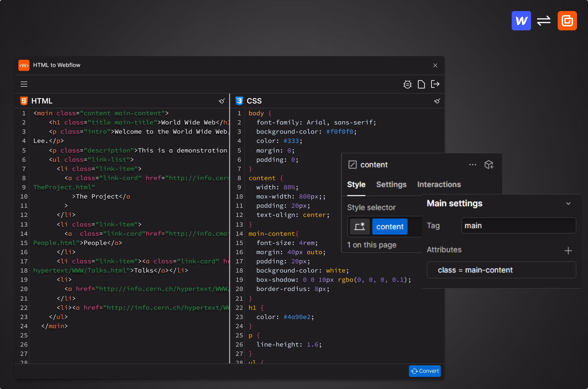Viewport: 588px width, 389px height.
Task: Click the 'CSS' panel heading
Action: 254,101
